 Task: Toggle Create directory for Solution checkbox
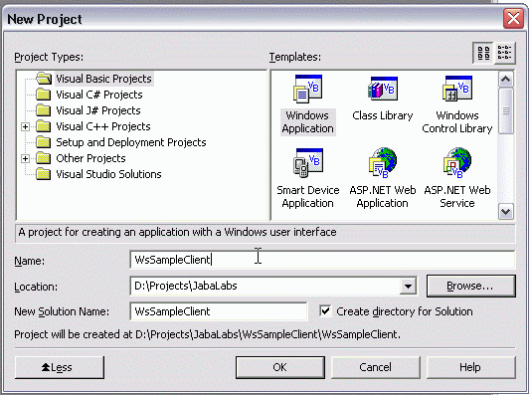(325, 310)
